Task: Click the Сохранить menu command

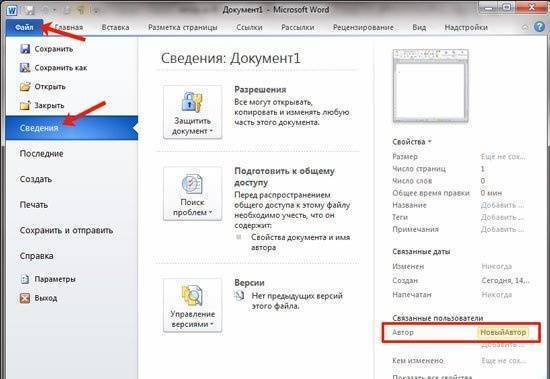Action: [54, 49]
